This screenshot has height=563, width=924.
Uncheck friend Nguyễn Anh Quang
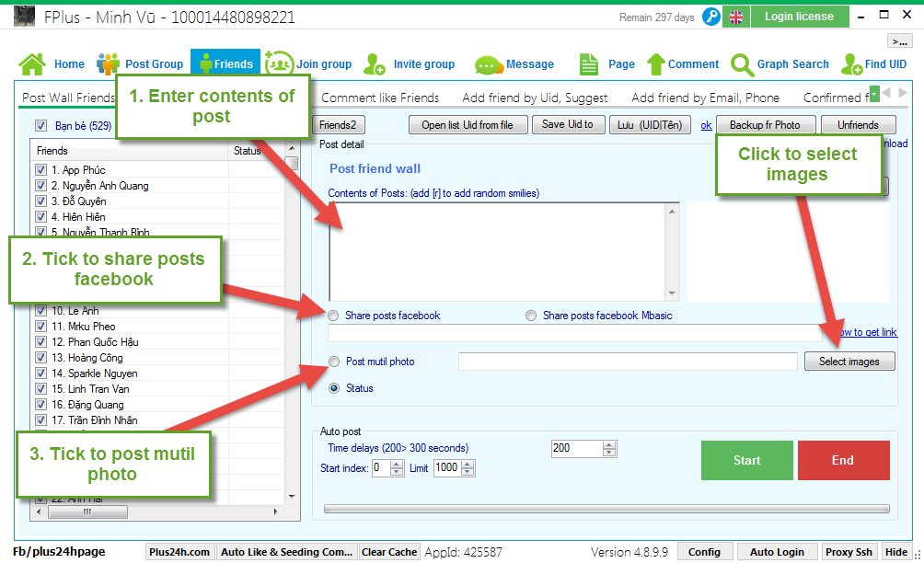(40, 186)
